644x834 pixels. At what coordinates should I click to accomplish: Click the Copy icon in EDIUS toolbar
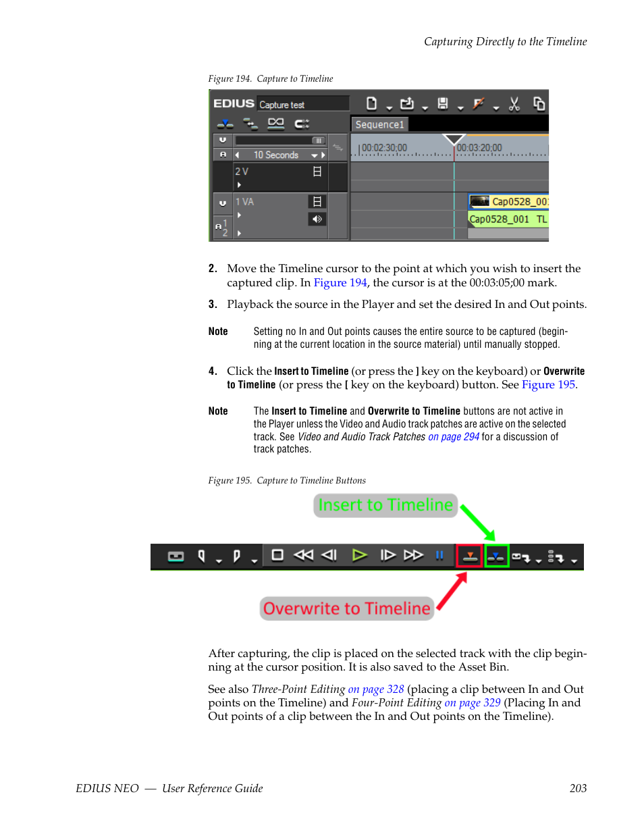pos(539,103)
